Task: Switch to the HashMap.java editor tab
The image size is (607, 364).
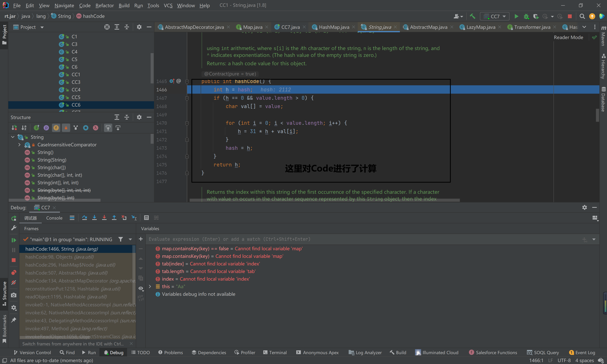Action: tap(334, 27)
